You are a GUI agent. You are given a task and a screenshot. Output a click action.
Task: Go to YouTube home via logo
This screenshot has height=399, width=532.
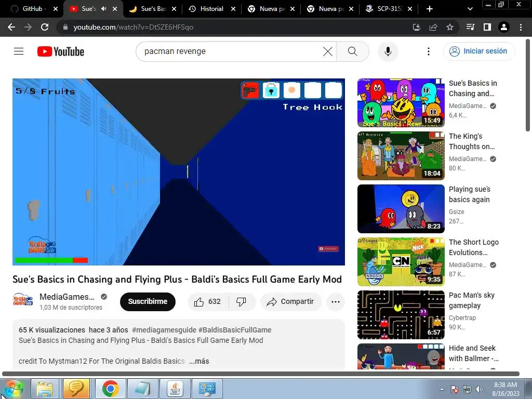[61, 51]
